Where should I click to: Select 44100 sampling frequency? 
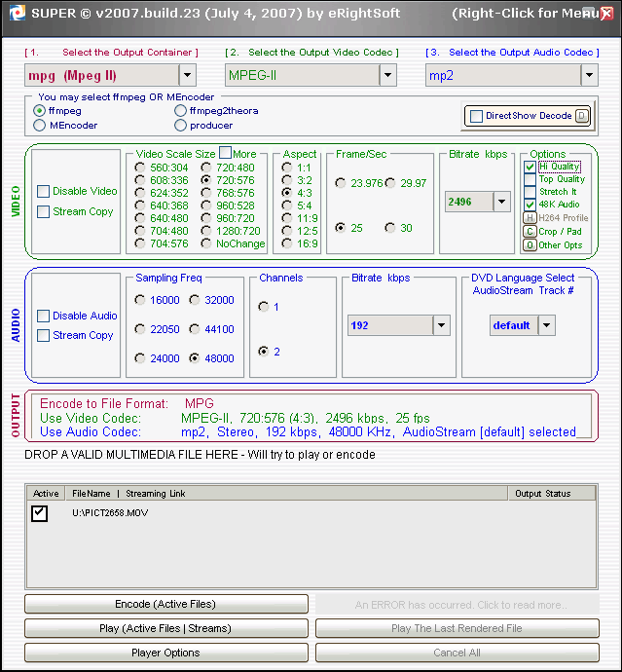click(x=196, y=329)
